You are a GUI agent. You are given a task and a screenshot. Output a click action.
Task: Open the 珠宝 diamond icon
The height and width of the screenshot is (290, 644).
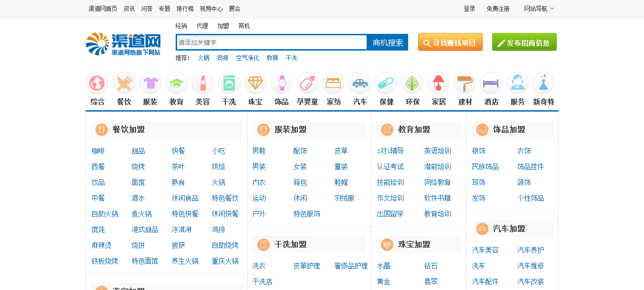255,82
